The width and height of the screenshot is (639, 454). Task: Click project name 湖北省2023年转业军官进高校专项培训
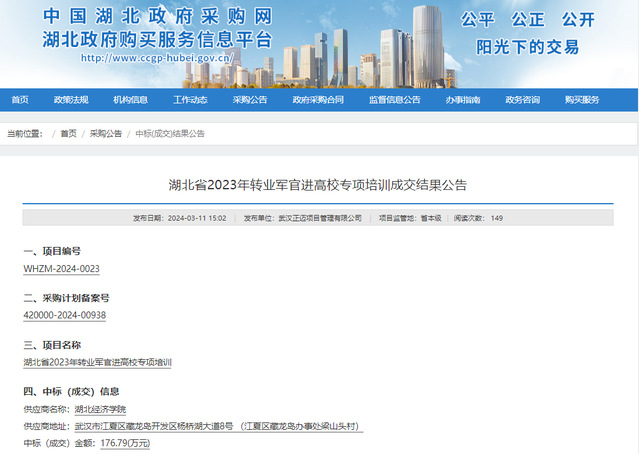point(97,362)
